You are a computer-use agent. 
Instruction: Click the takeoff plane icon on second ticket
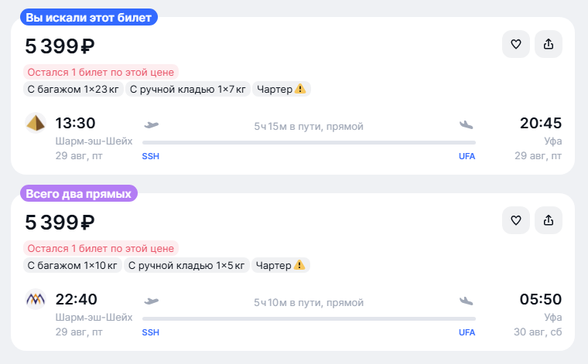[152, 301]
